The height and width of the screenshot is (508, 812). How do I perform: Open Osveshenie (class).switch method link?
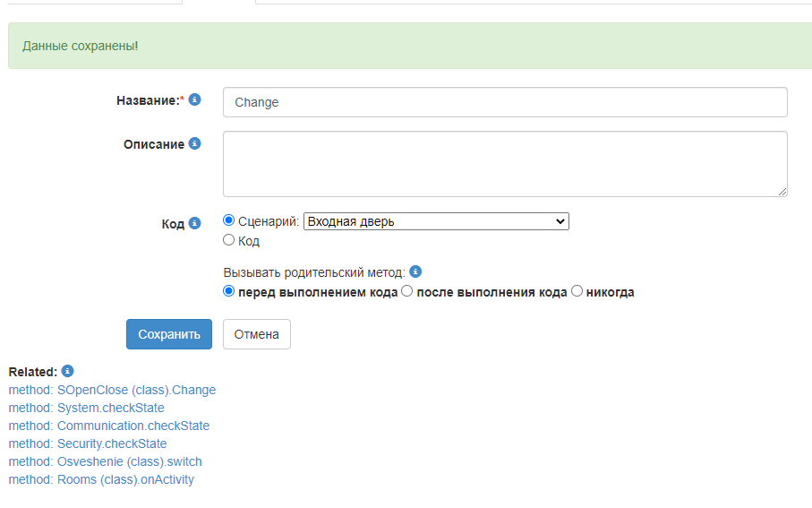tap(105, 461)
